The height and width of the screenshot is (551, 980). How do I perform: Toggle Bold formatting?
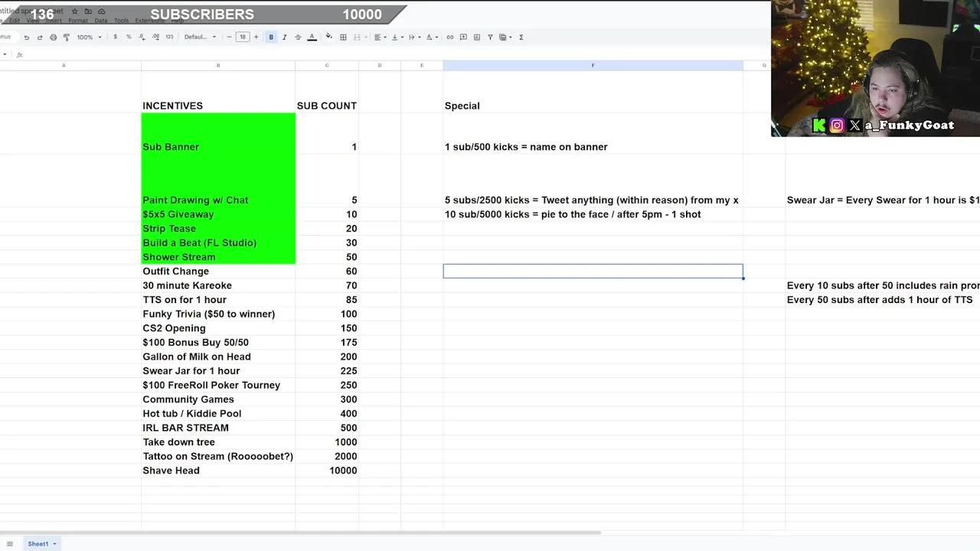pyautogui.click(x=271, y=37)
